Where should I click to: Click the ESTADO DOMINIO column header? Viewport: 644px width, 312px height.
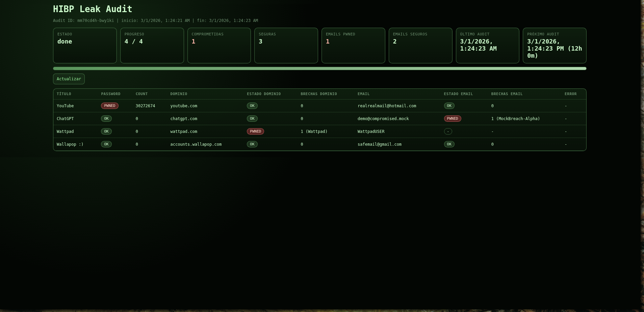264,94
